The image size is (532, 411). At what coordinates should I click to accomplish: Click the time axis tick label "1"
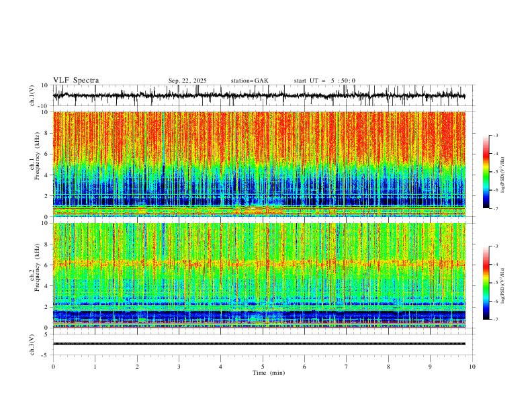tap(95, 367)
